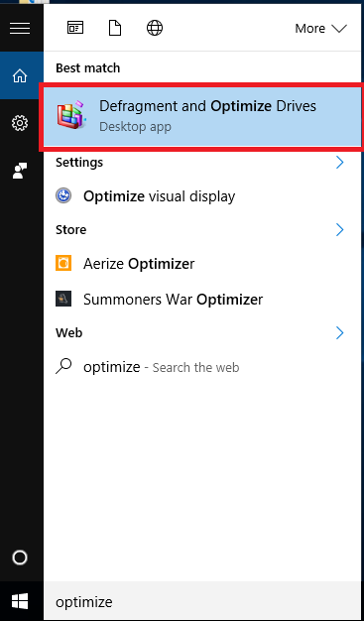The height and width of the screenshot is (621, 364).
Task: Filter results by Apps icon
Action: (x=75, y=28)
